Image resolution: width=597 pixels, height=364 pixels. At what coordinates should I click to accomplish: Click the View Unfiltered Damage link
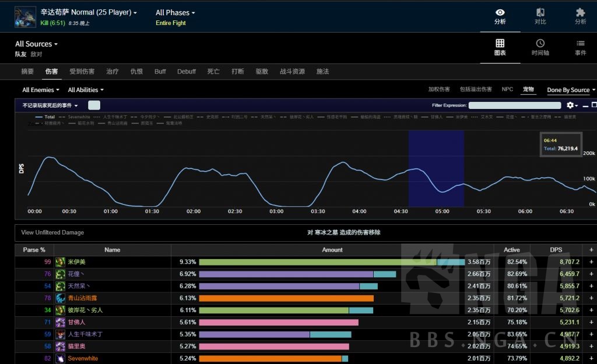52,232
